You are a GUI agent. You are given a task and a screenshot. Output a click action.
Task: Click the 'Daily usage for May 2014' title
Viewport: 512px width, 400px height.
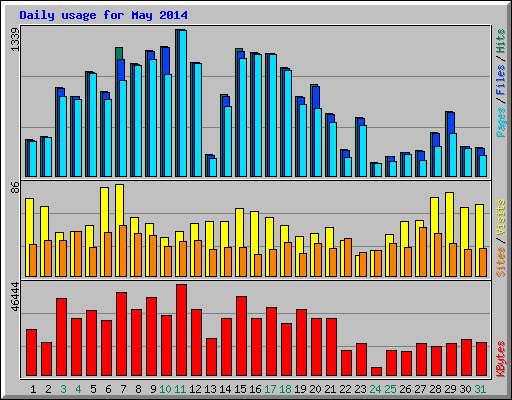pos(103,15)
